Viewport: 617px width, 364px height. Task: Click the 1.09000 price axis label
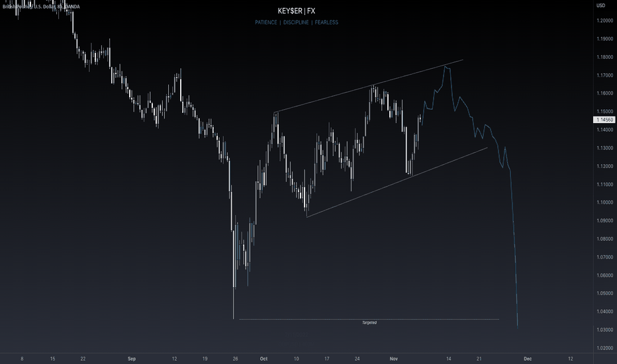605,221
